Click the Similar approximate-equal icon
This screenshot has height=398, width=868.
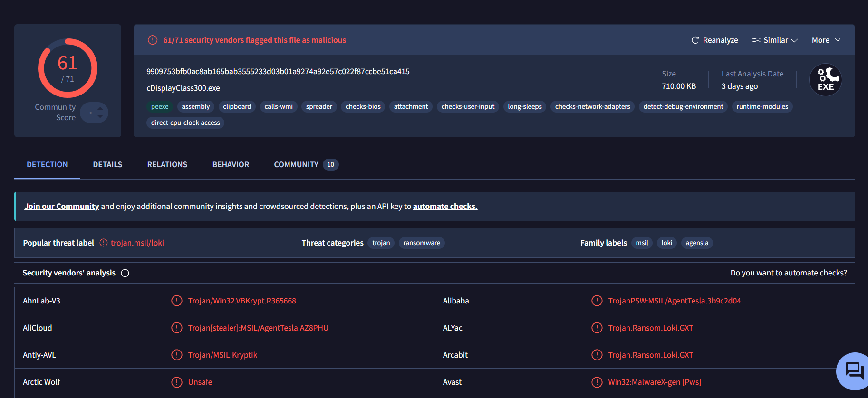pyautogui.click(x=756, y=40)
